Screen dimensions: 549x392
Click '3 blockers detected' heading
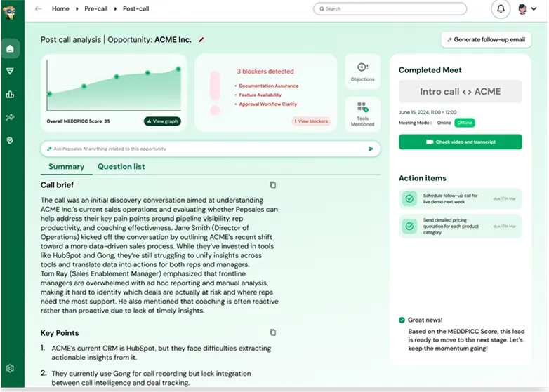265,72
